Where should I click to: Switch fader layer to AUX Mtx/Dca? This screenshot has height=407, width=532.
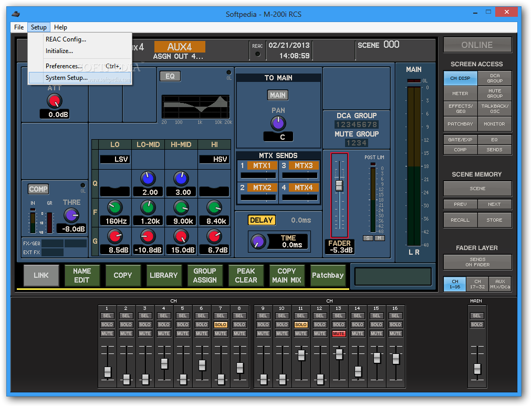(x=500, y=284)
